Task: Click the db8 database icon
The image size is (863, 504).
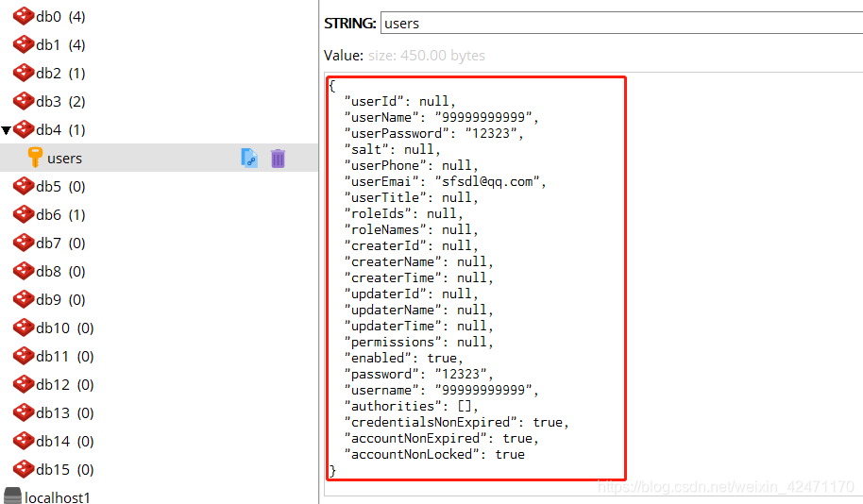Action: click(24, 271)
